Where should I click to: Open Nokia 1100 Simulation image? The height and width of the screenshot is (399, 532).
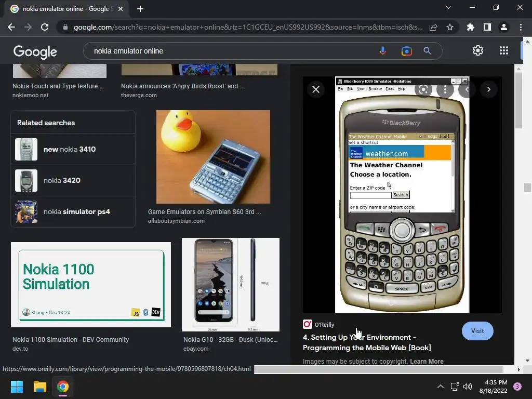point(91,285)
